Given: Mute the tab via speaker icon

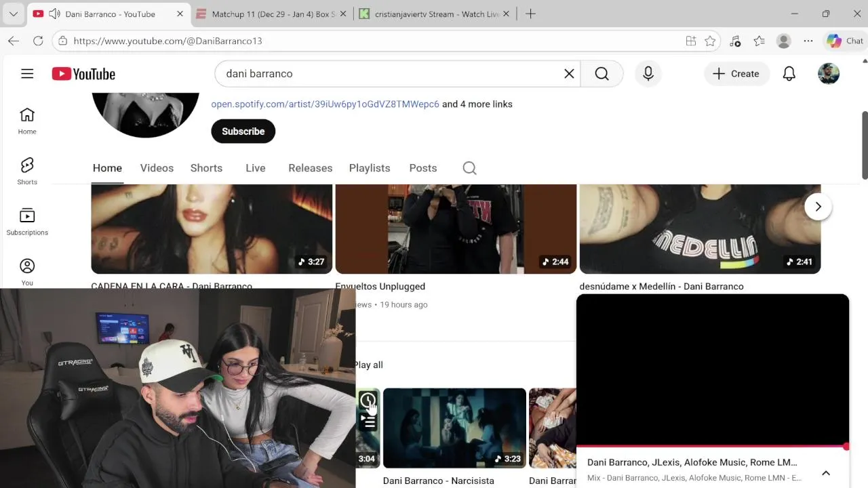Looking at the screenshot, I should [x=54, y=14].
